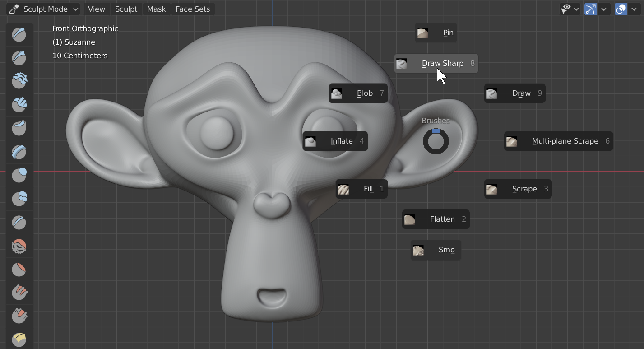Select the Crease brush in the sidebar
Image resolution: width=644 pixels, height=349 pixels.
(x=19, y=222)
